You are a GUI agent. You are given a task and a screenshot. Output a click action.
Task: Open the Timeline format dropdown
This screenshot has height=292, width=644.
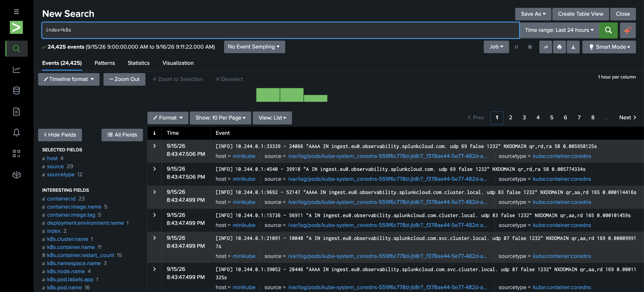(x=69, y=79)
